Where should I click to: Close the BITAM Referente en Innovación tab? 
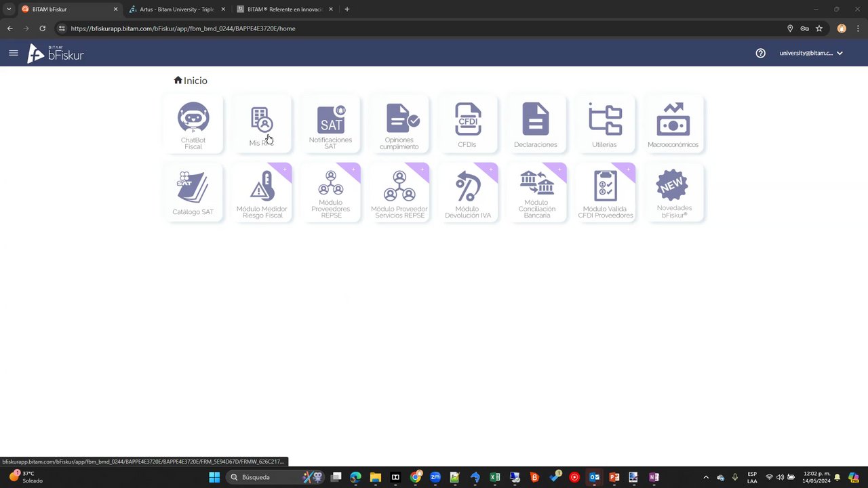(x=330, y=9)
